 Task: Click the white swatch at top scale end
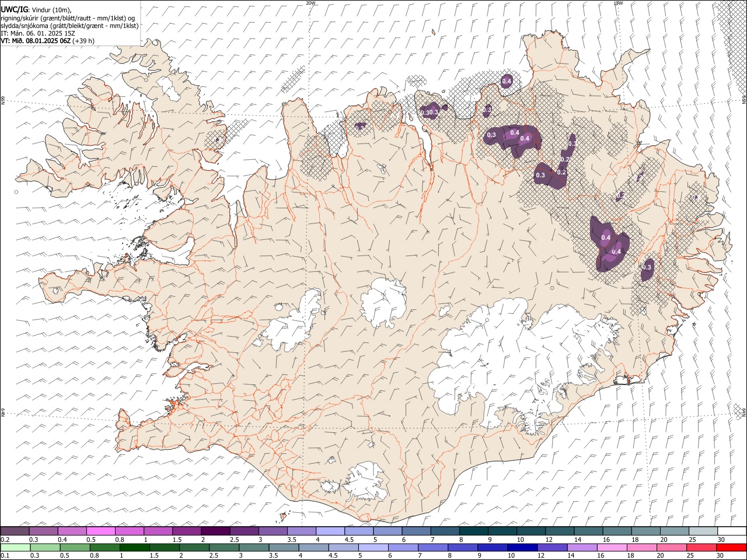731,531
